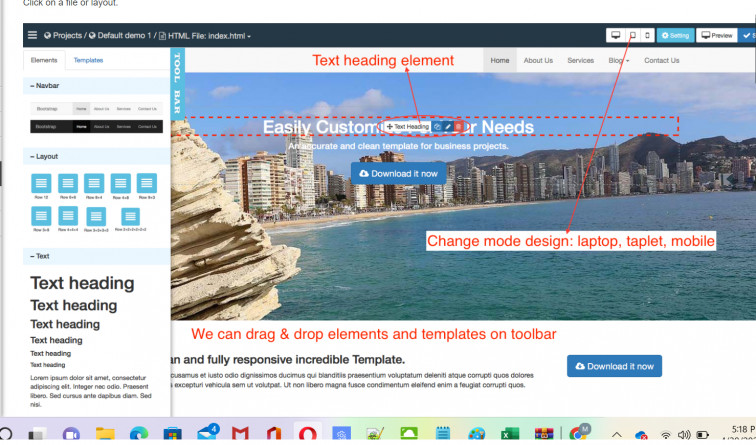Choose the fourth Text heading element

click(x=56, y=340)
